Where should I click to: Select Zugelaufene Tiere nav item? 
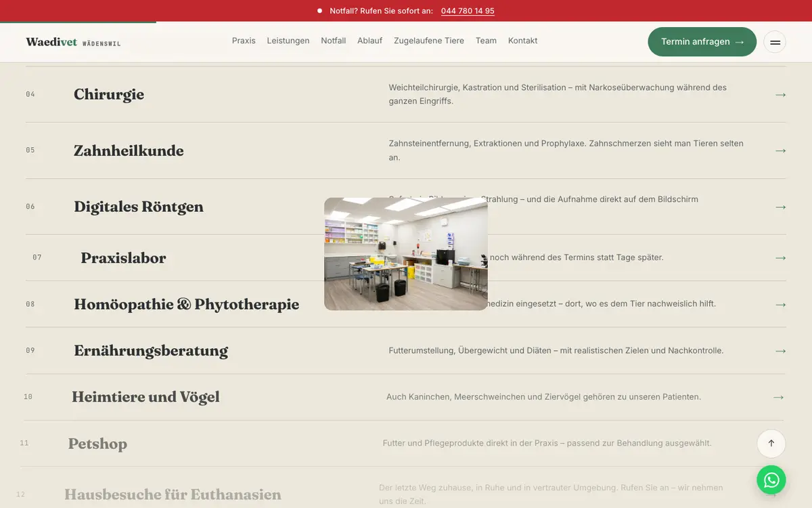tap(429, 41)
